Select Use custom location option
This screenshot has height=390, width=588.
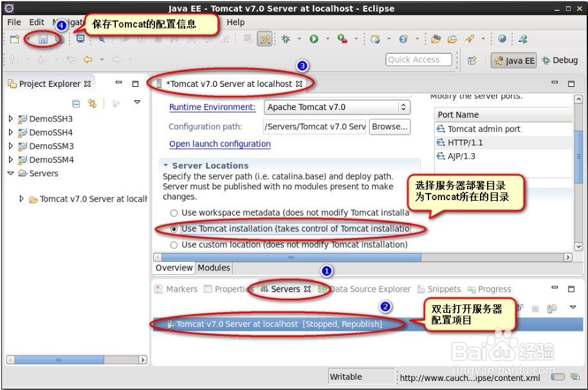(174, 245)
